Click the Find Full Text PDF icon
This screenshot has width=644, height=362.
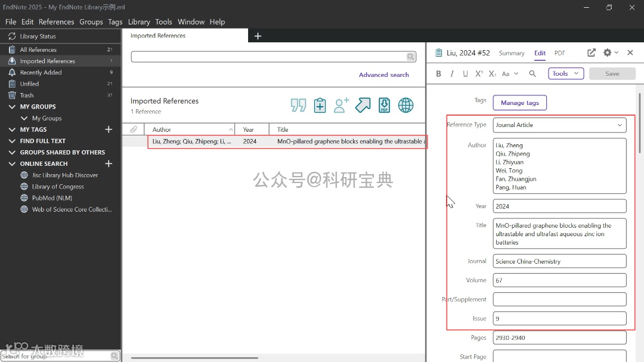point(385,105)
